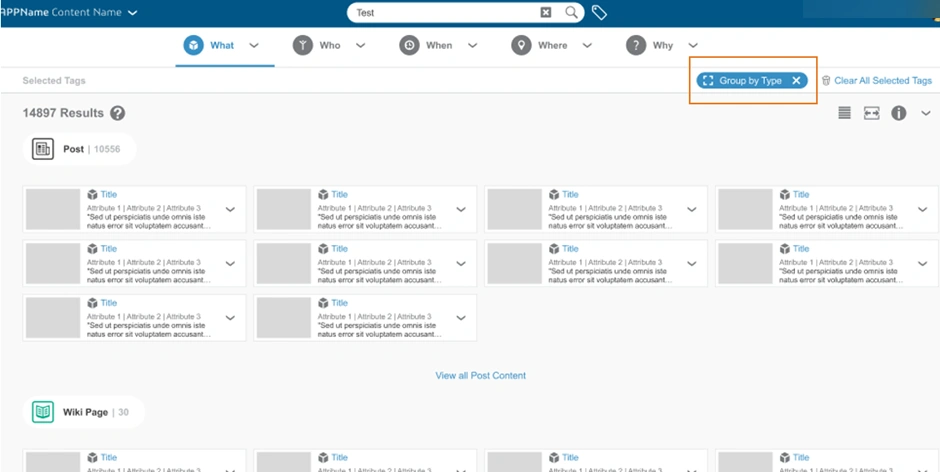
Task: Remove the Group by Type tag
Action: coord(796,81)
